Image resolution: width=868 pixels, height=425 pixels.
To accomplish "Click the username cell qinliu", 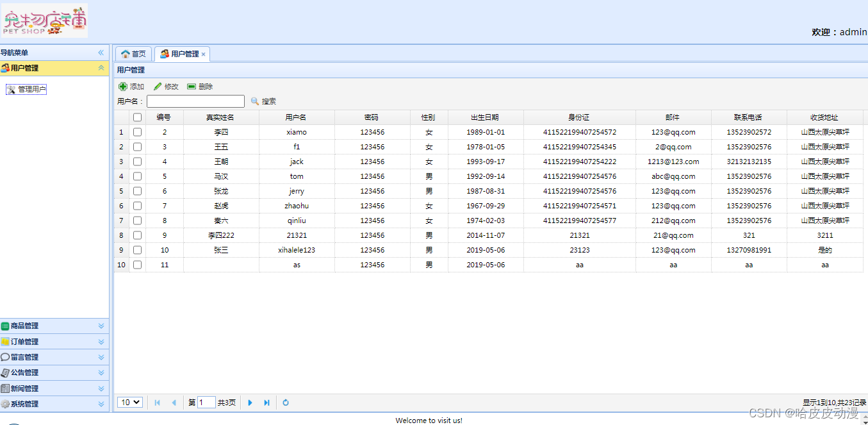I will click(297, 221).
